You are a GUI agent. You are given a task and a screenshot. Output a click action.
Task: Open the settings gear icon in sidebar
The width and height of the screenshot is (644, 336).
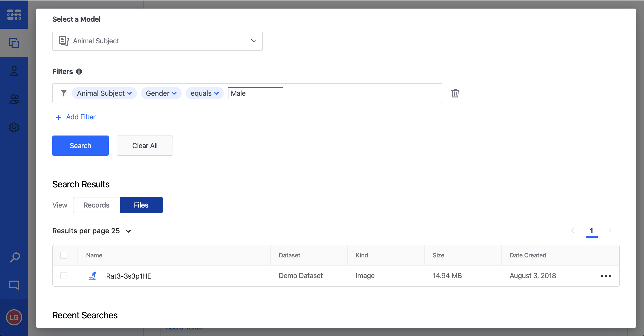[x=14, y=127]
